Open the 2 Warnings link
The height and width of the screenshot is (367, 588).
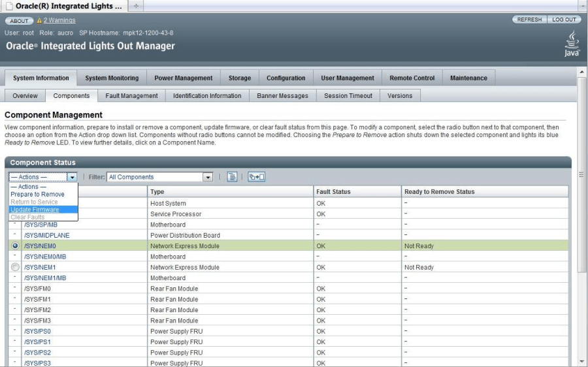(x=59, y=20)
